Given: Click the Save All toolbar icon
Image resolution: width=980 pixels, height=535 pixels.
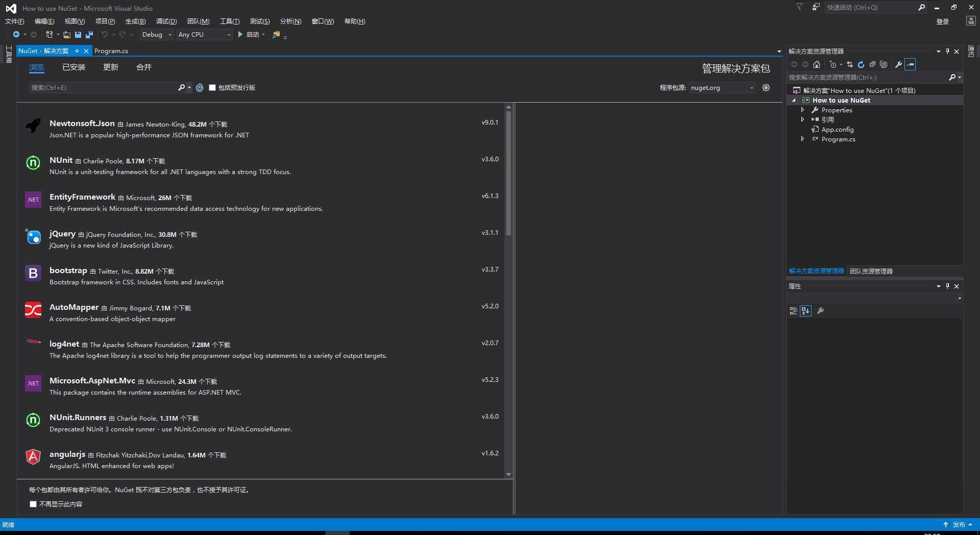Looking at the screenshot, I should (x=89, y=34).
